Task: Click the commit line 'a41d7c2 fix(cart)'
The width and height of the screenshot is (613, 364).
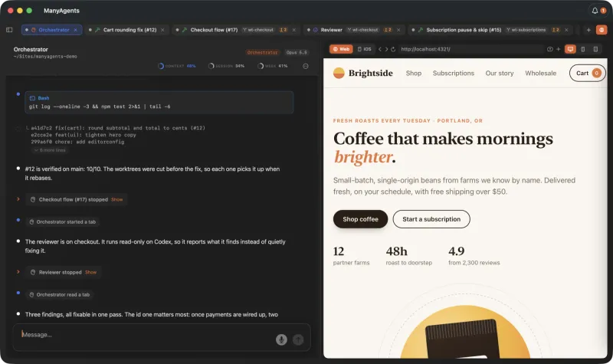Action: [118, 128]
